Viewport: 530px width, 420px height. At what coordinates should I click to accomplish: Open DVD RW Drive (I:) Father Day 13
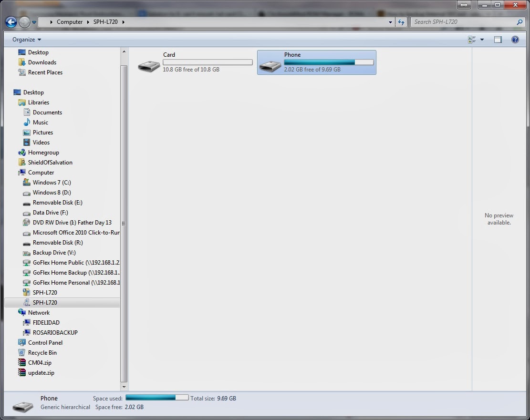(67, 223)
